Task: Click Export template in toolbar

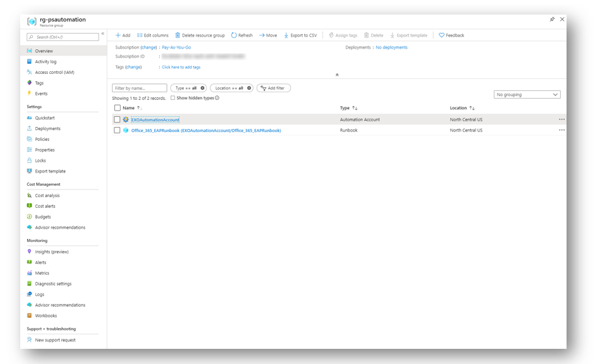Action: tap(408, 35)
